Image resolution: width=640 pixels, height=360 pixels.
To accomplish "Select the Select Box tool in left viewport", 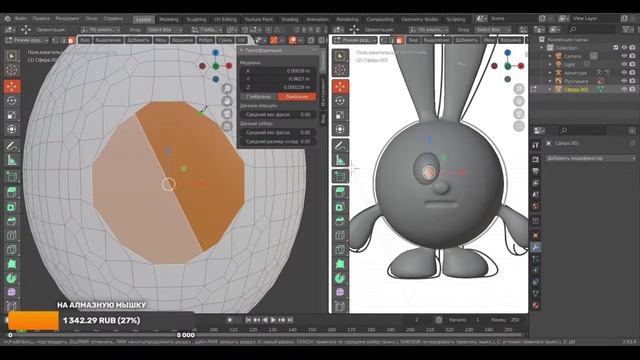I will click(12, 56).
